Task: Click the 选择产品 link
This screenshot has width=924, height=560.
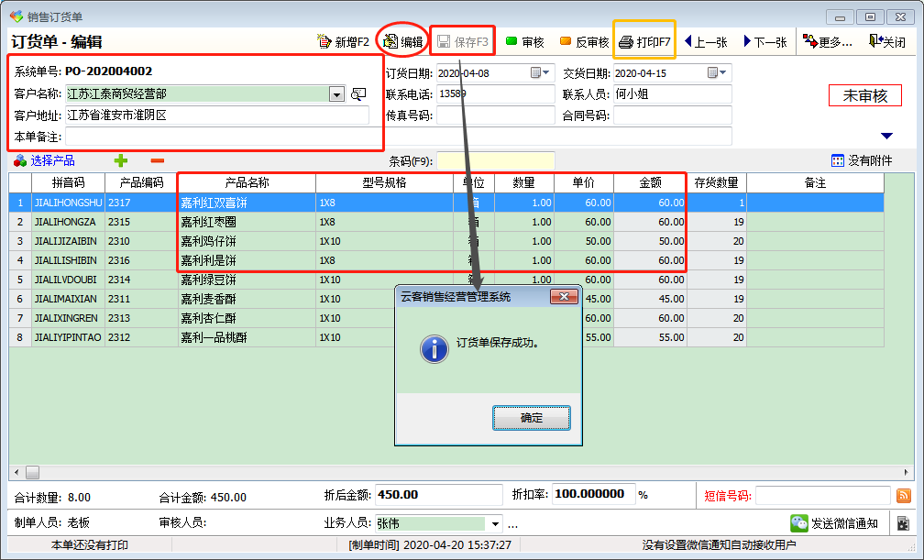Action: (x=44, y=160)
